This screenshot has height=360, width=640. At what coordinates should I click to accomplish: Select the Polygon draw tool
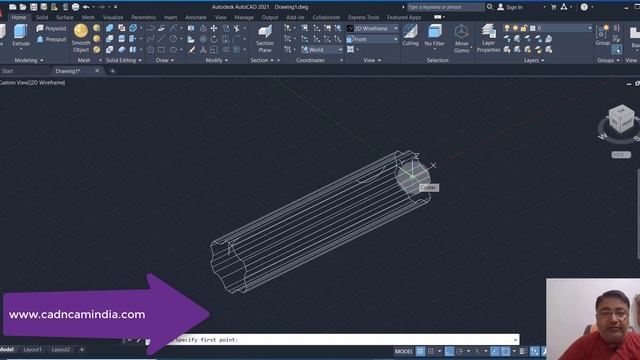point(150,49)
